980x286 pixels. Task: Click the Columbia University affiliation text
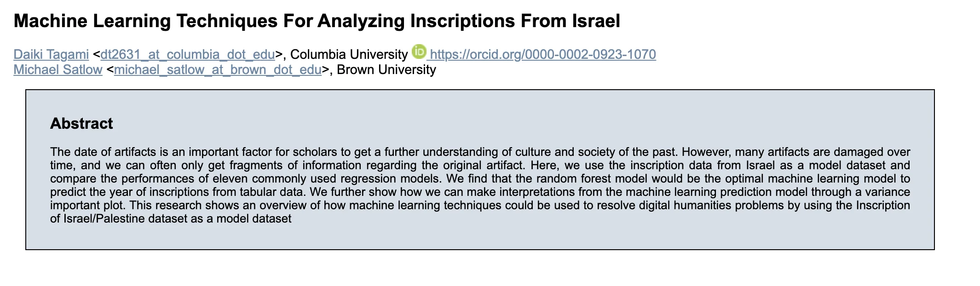[x=349, y=55]
